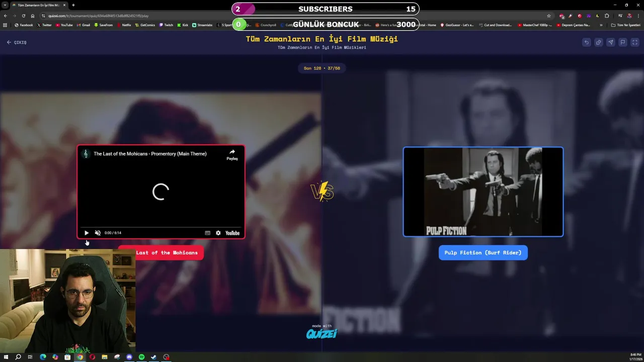Screen dimensions: 644x362
Task: Open the Twitter bookmark
Action: tap(44, 25)
